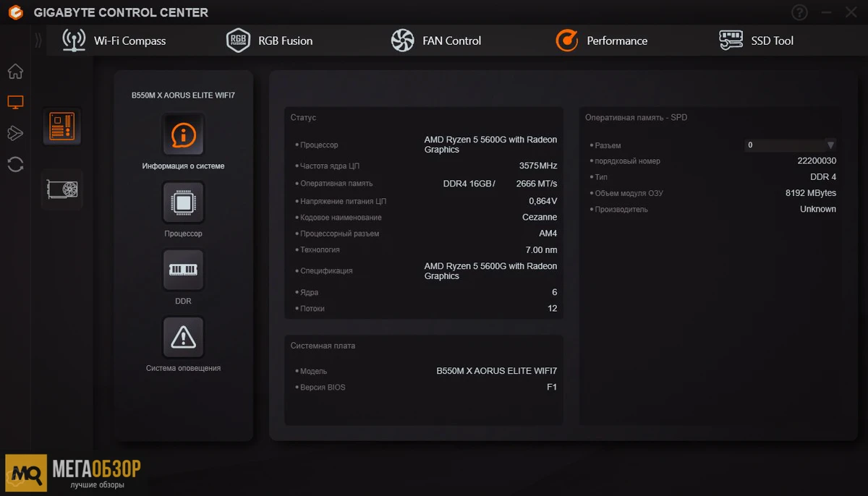Click the Ядра label
This screenshot has height=496, width=868.
309,293
